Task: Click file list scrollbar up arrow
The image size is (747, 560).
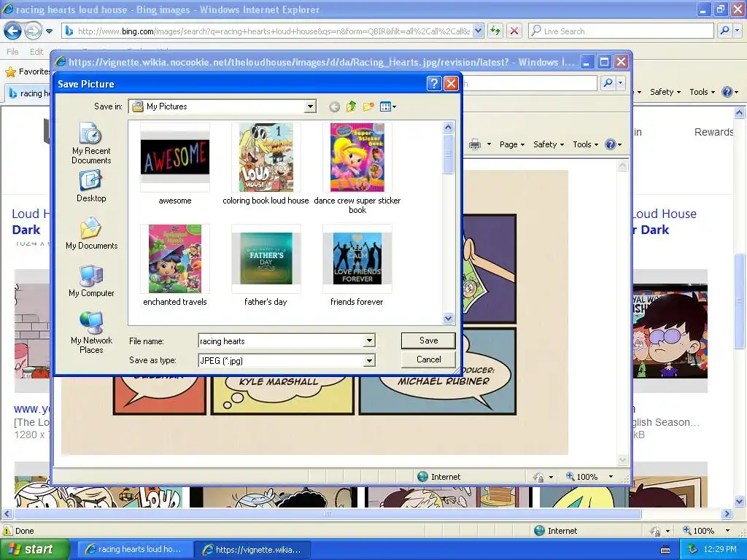Action: (449, 127)
